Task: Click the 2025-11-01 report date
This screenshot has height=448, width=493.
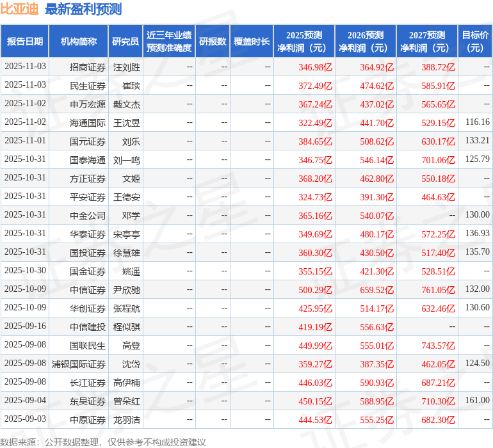Action: [x=25, y=140]
